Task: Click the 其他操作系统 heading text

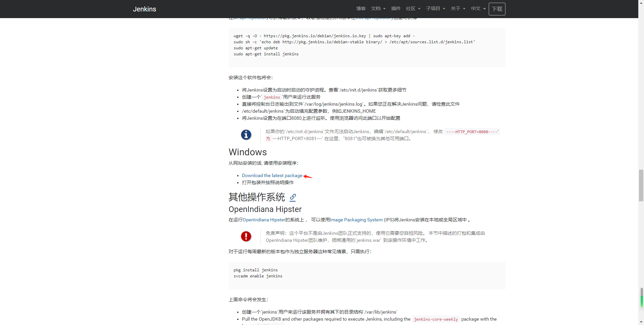Action: pos(257,197)
